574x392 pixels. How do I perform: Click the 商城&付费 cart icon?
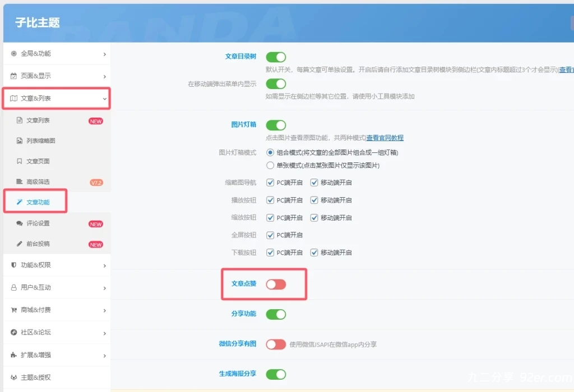[13, 310]
